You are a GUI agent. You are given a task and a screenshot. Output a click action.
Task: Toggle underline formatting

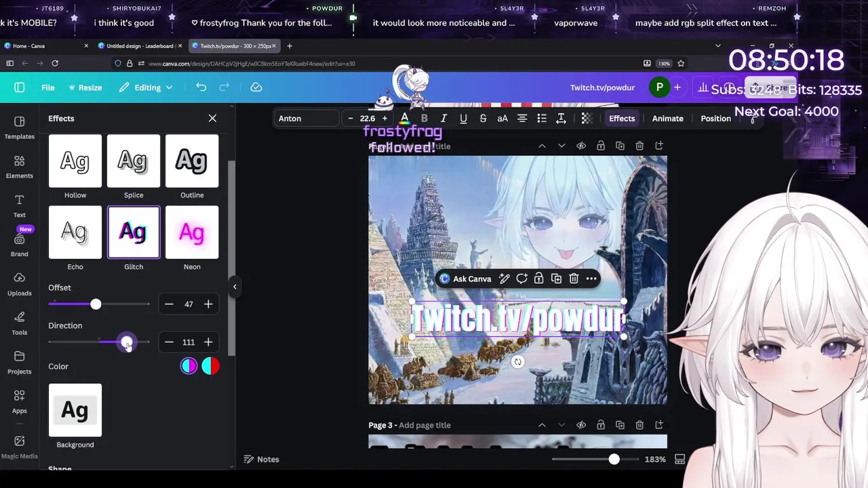click(x=463, y=119)
